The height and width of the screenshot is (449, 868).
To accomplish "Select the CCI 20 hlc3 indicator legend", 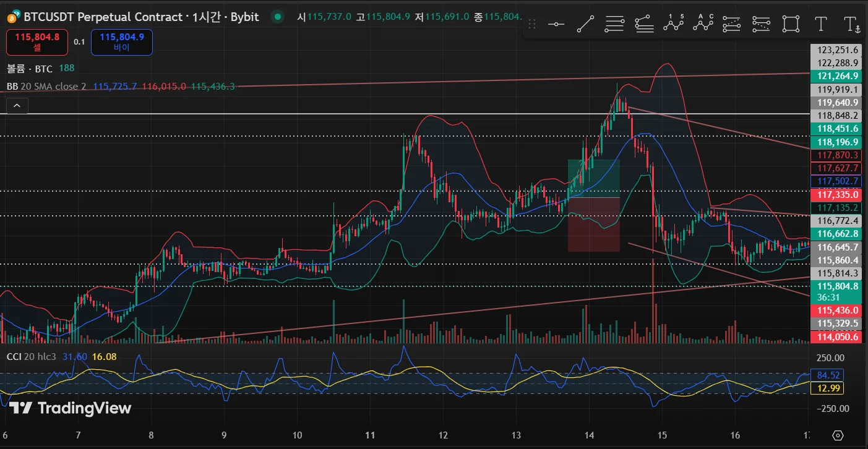I will (x=32, y=356).
